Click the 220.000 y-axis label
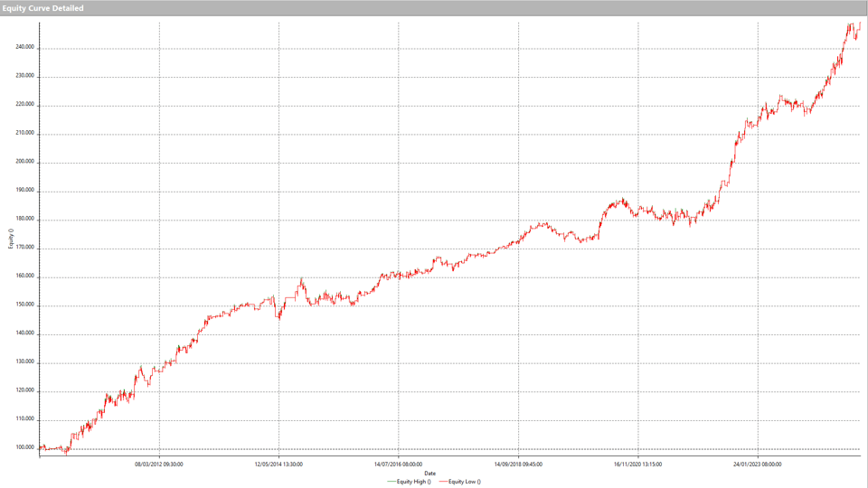This screenshot has height=488, width=868. coord(24,105)
